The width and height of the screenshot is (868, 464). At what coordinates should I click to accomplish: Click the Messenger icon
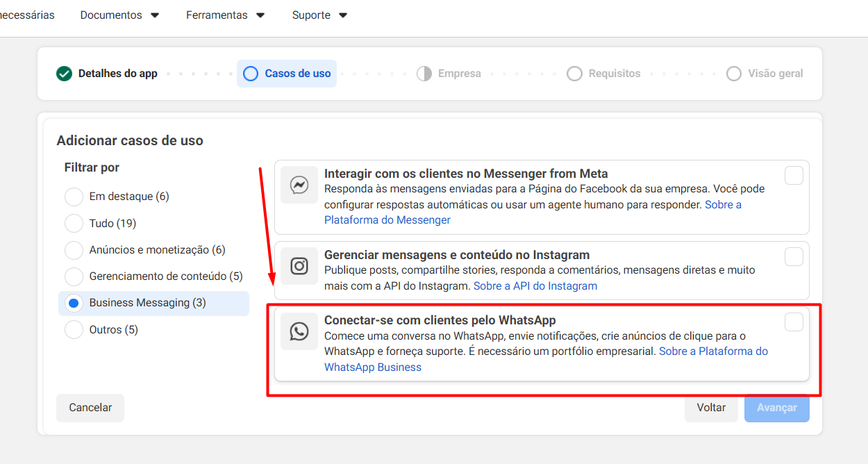[x=299, y=185]
